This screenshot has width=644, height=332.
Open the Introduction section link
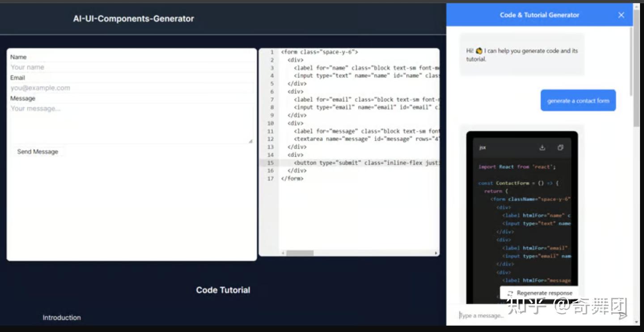[x=61, y=318]
